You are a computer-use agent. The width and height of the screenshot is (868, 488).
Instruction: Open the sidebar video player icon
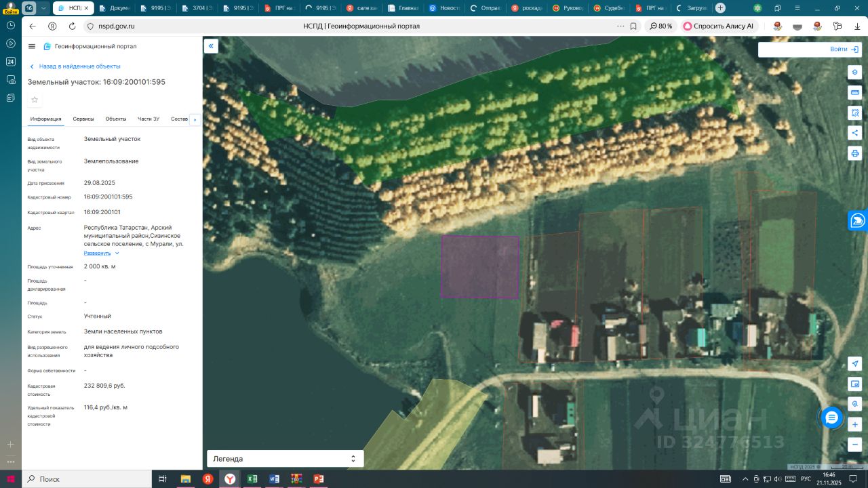(10, 43)
